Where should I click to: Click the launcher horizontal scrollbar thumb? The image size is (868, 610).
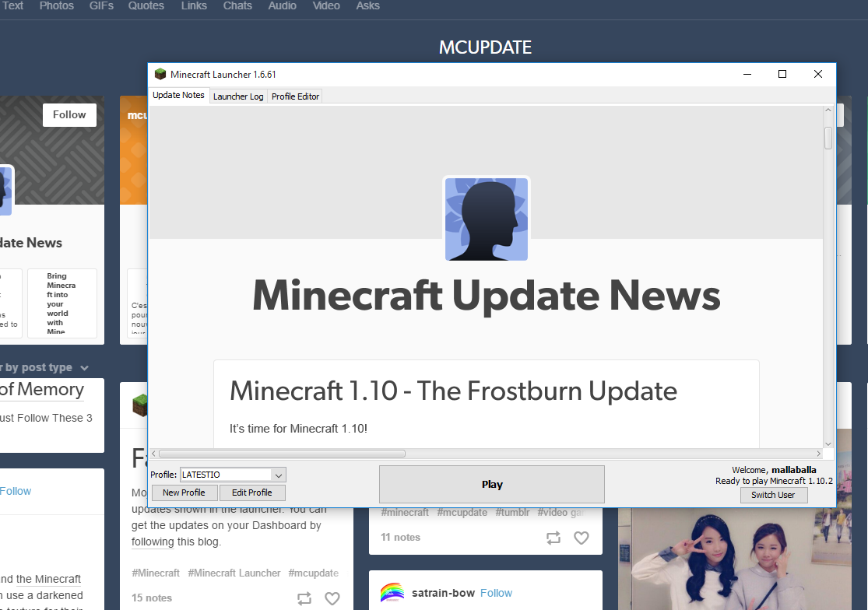coord(283,454)
